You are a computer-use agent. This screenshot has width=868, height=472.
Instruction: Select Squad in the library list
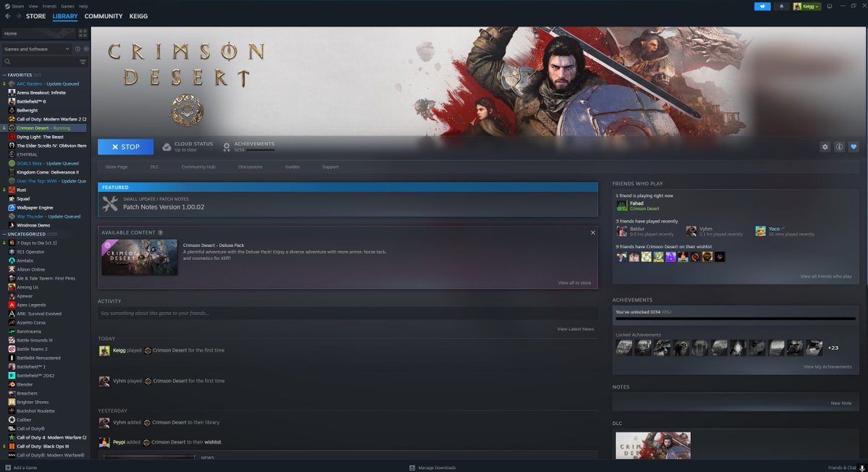[23, 198]
